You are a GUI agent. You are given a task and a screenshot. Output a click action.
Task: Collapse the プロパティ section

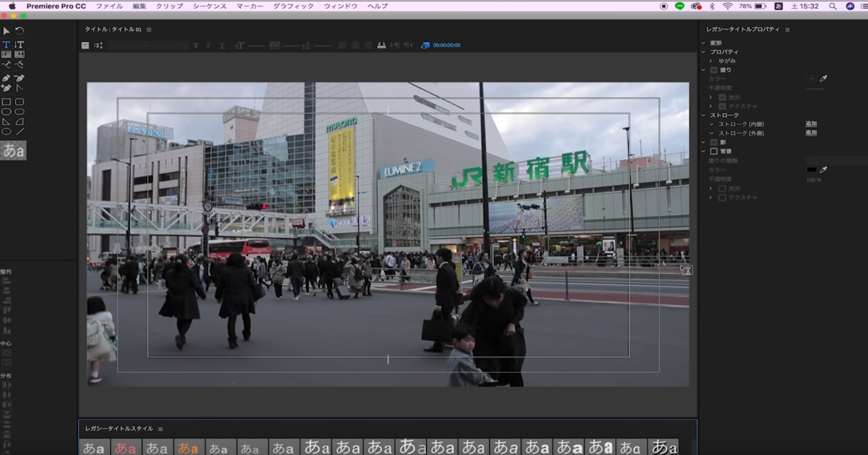point(703,52)
